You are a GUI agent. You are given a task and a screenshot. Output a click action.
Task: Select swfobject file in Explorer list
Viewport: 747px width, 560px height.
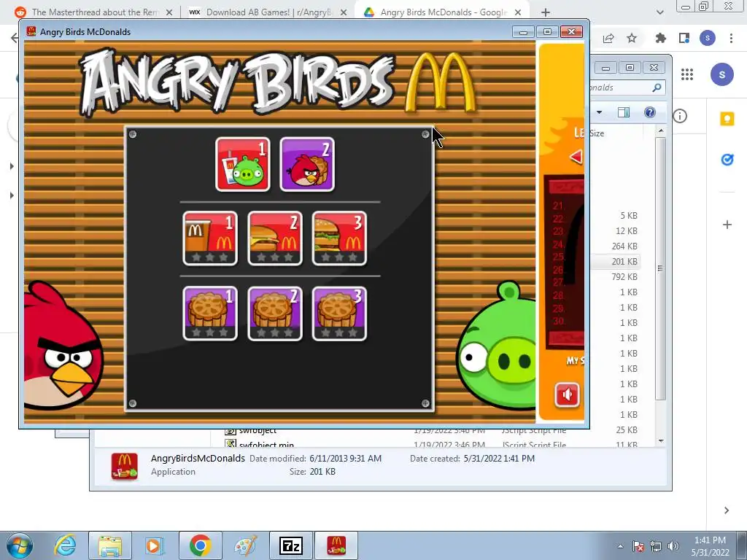[x=258, y=432]
